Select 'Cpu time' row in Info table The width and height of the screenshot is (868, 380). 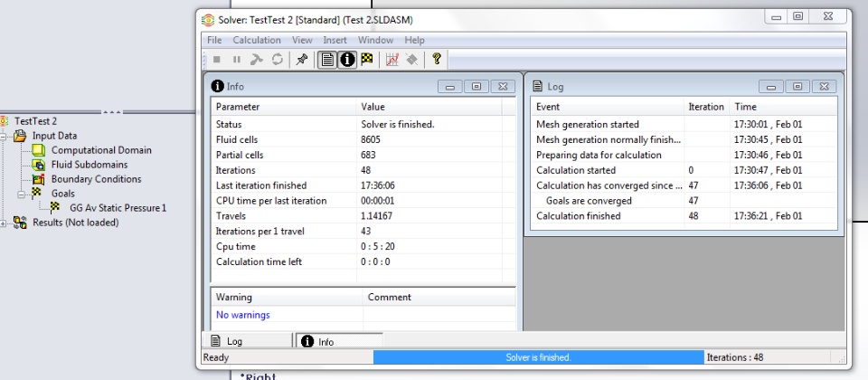pyautogui.click(x=356, y=246)
